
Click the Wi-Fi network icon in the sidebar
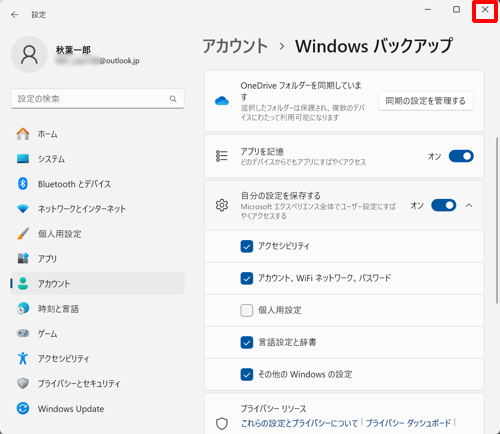point(23,209)
